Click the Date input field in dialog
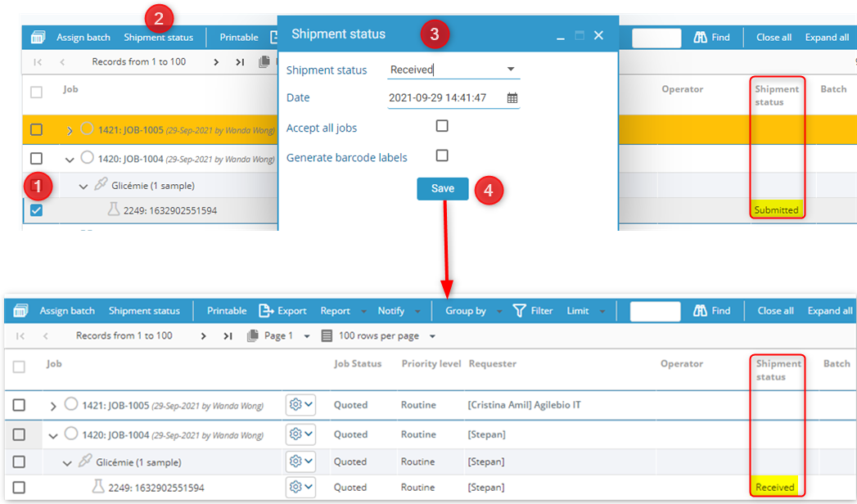 click(x=446, y=98)
